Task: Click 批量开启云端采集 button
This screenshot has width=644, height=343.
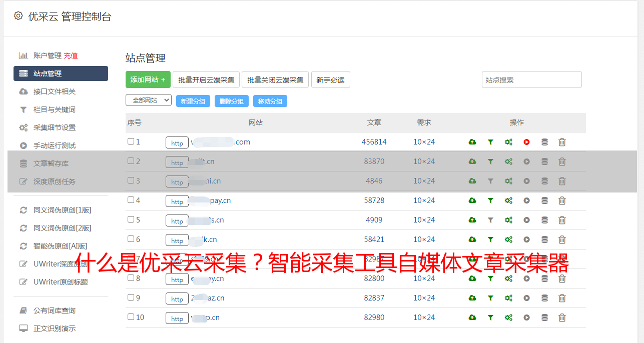Action: [x=206, y=79]
